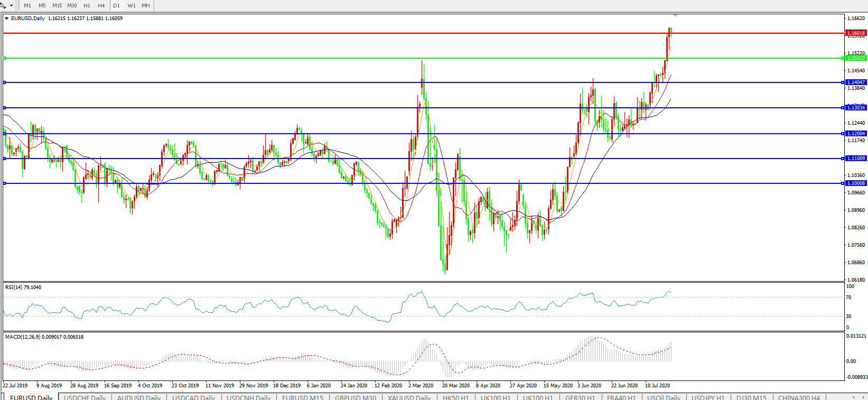
Task: Click the red 1.16018 price level label
Action: 856,33
